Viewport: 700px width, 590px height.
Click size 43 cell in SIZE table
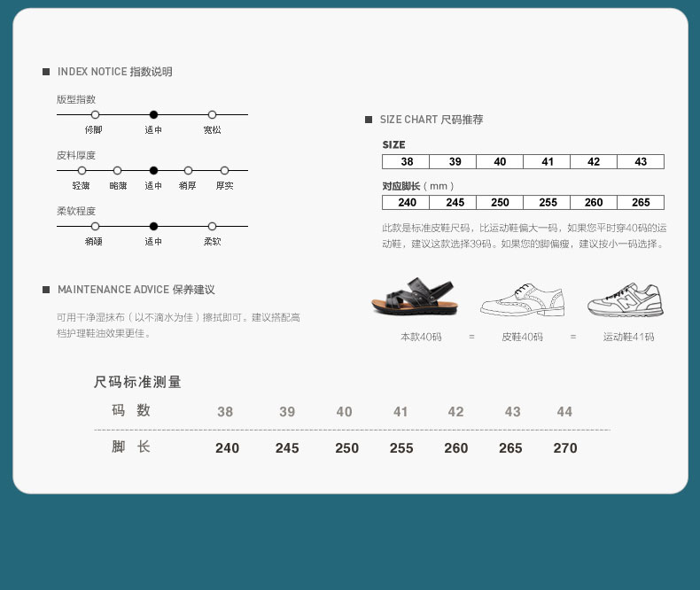(641, 161)
